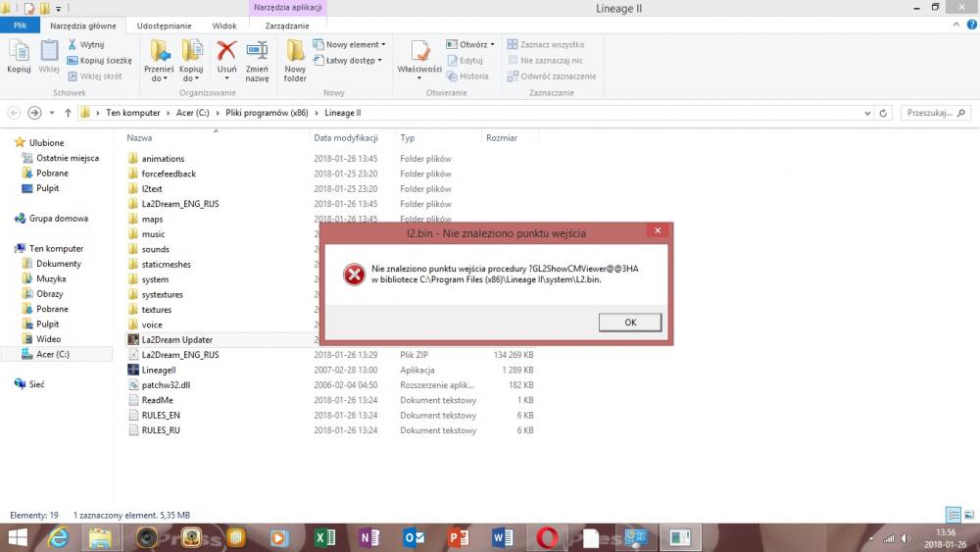The image size is (980, 552).
Task: Click the Zmień nazwę rename icon
Action: point(257,57)
